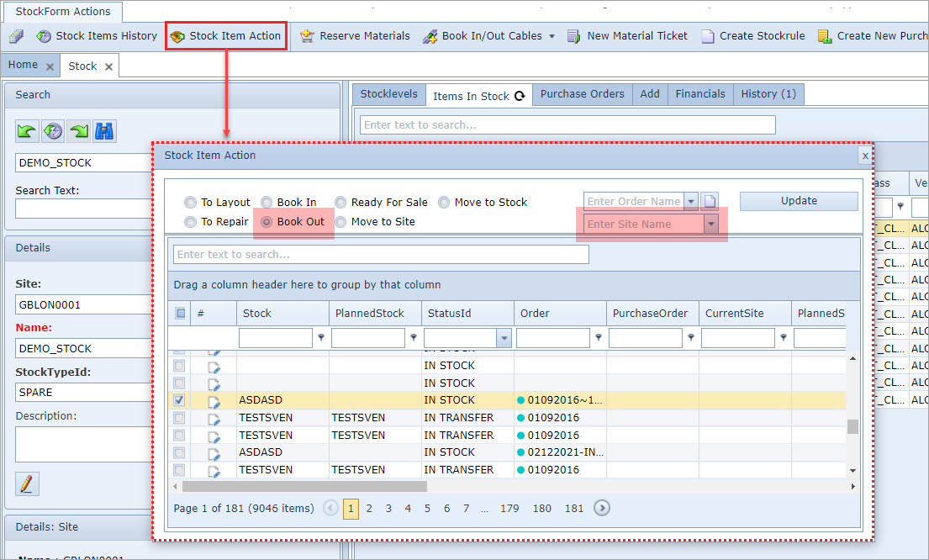Screen dimensions: 929x560
Task: Open the Purchase Orders tab
Action: [x=582, y=94]
